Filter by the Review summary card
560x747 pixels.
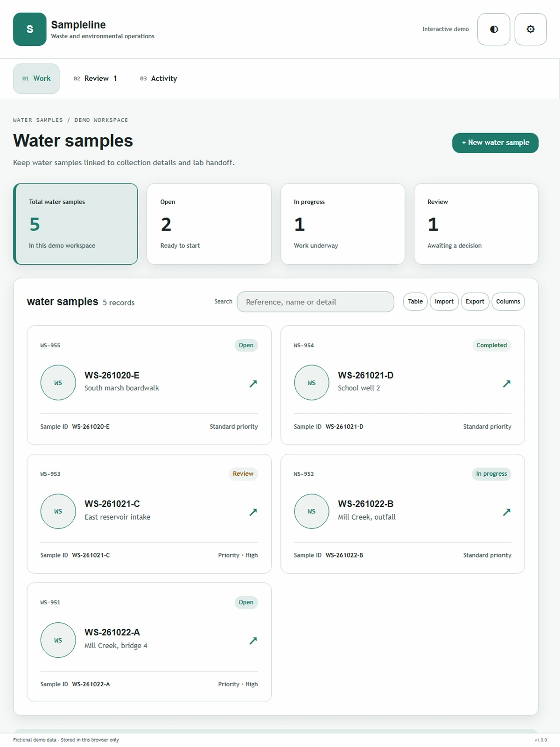(476, 224)
